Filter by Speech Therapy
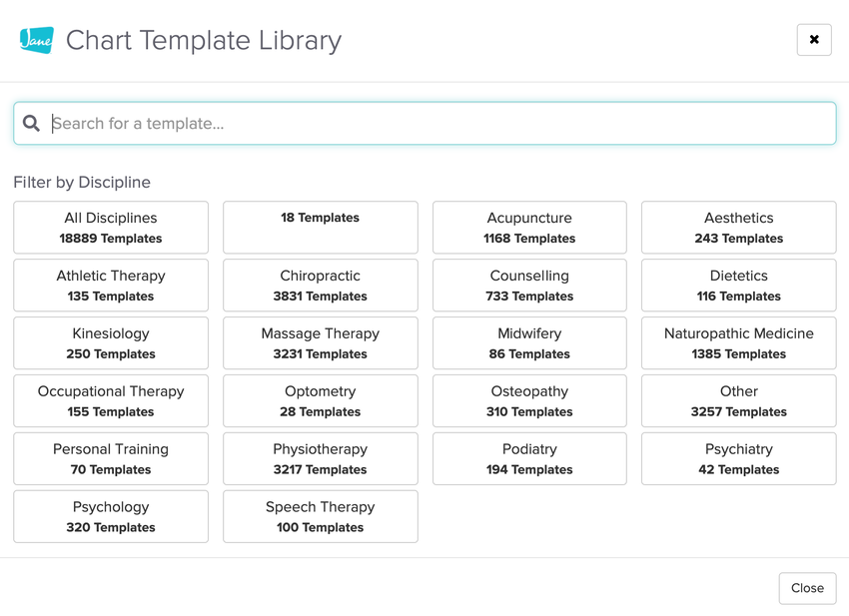The image size is (849, 616). coord(320,517)
